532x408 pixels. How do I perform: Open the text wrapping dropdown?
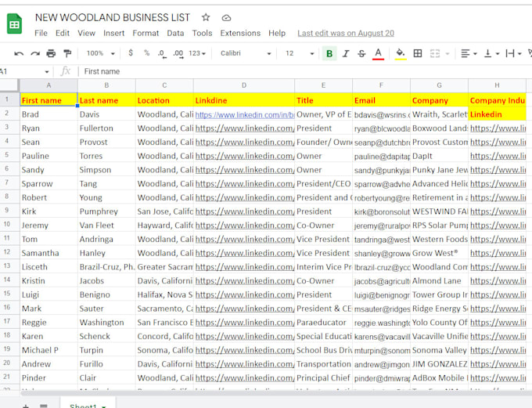[513, 53]
